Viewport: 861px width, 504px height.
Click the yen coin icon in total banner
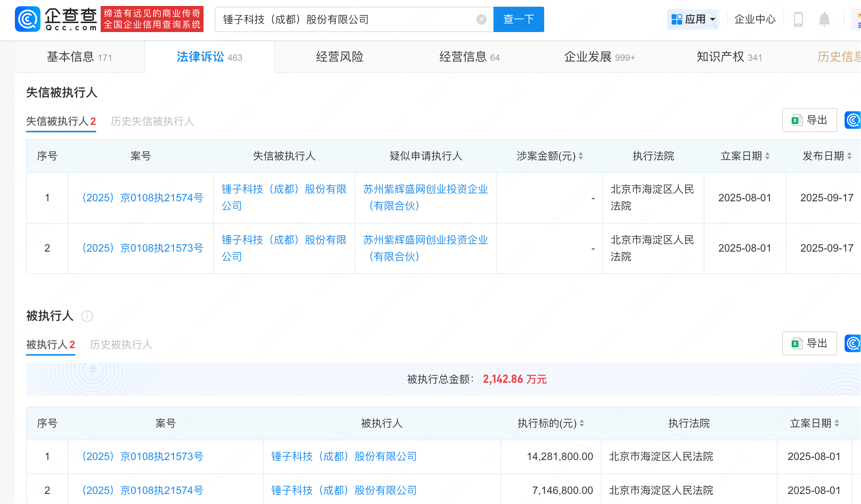[93, 370]
